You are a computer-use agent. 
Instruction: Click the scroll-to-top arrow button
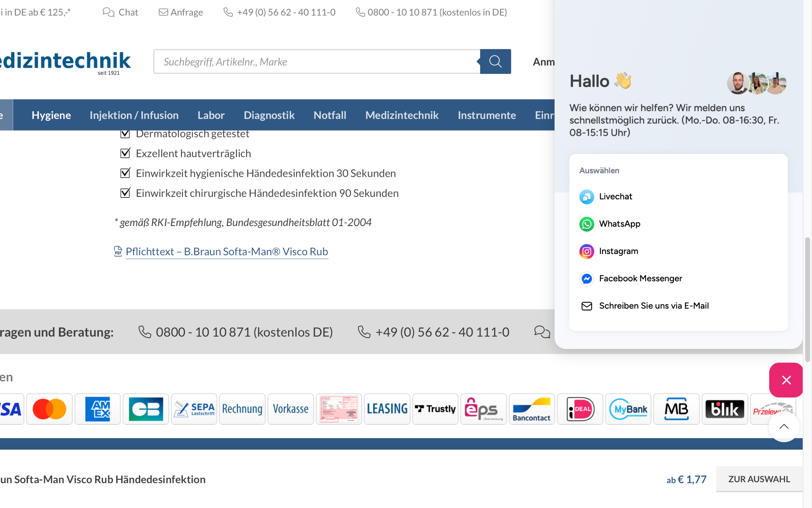click(784, 427)
